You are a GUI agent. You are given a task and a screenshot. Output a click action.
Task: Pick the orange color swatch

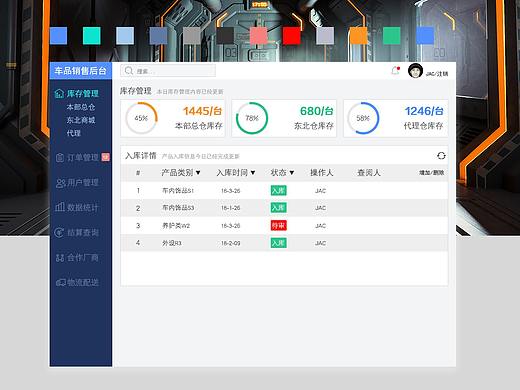click(358, 36)
